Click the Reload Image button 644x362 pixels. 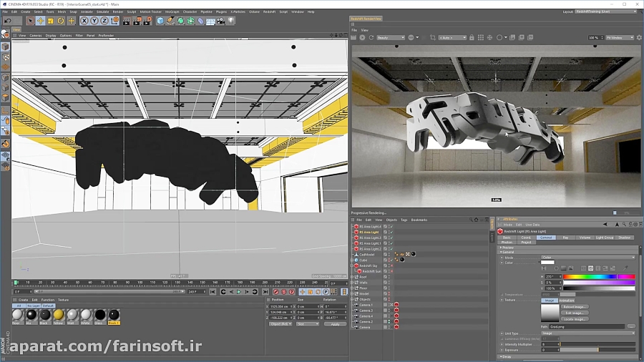pyautogui.click(x=575, y=306)
